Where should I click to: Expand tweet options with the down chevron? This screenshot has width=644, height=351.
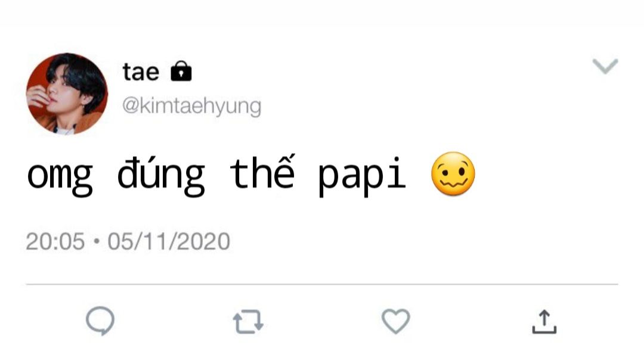click(605, 66)
